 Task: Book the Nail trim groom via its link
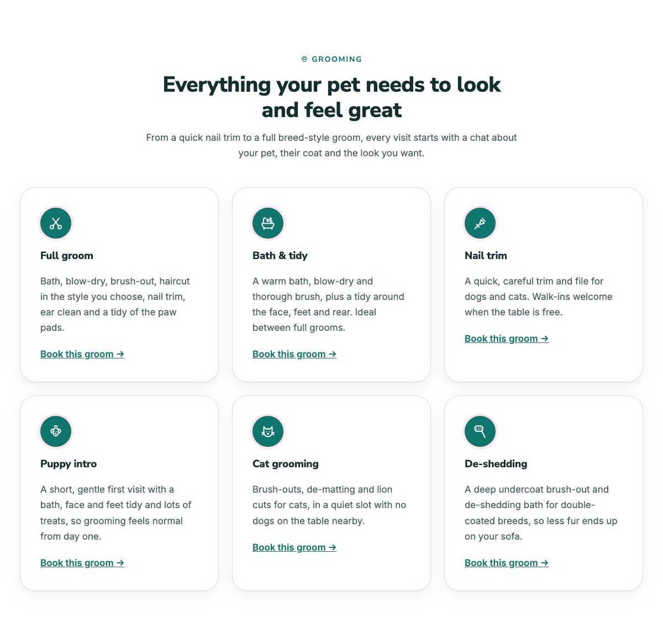507,339
